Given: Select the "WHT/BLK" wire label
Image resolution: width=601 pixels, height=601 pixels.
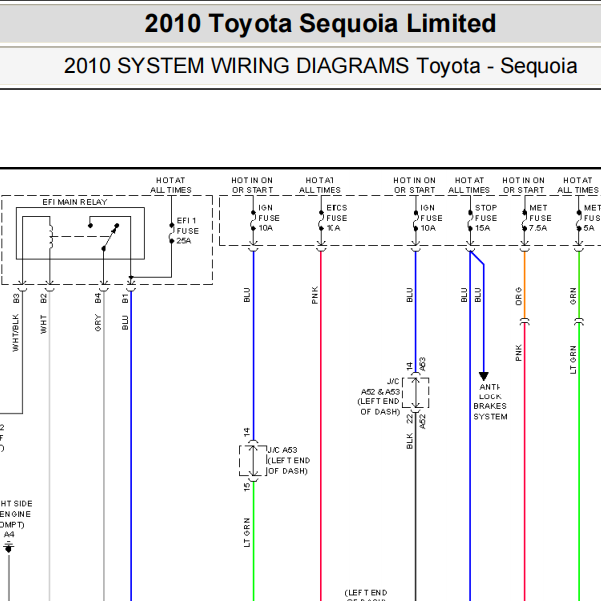Looking at the screenshot, I should coord(15,333).
